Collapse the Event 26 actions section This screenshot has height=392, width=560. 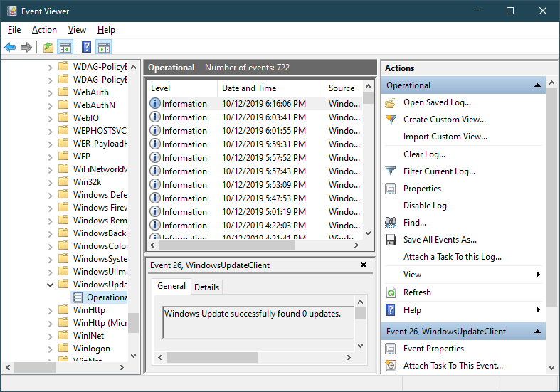click(x=537, y=332)
